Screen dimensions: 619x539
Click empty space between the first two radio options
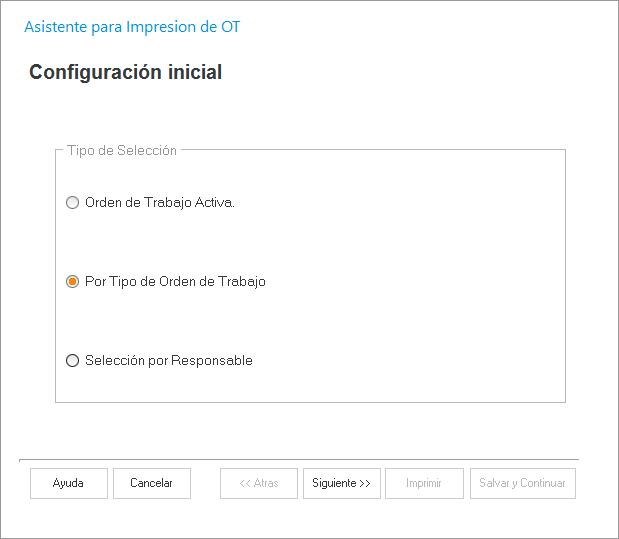[300, 242]
